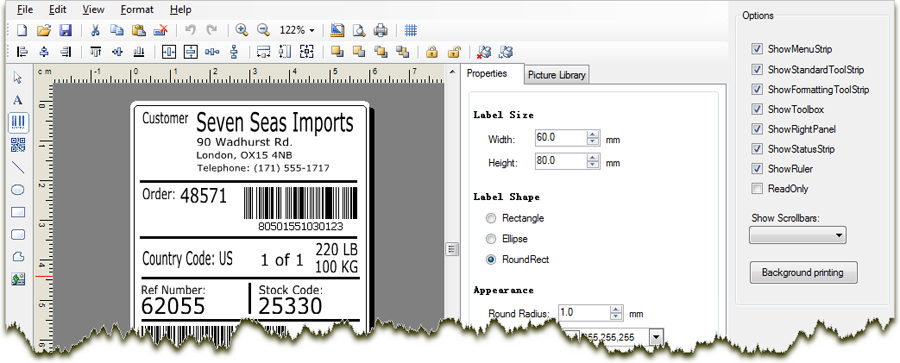This screenshot has width=900, height=363.
Task: Click the panel splitter collapse handle
Action: pyautogui.click(x=452, y=249)
